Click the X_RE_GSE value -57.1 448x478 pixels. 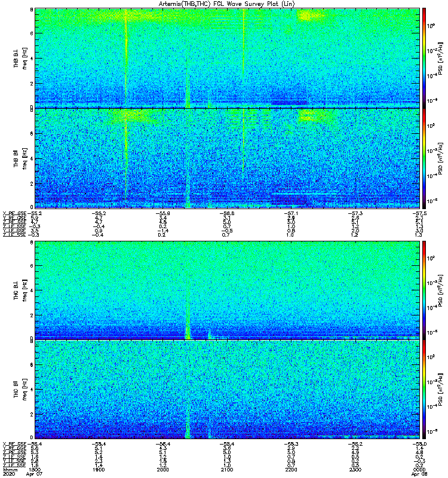tap(291, 213)
